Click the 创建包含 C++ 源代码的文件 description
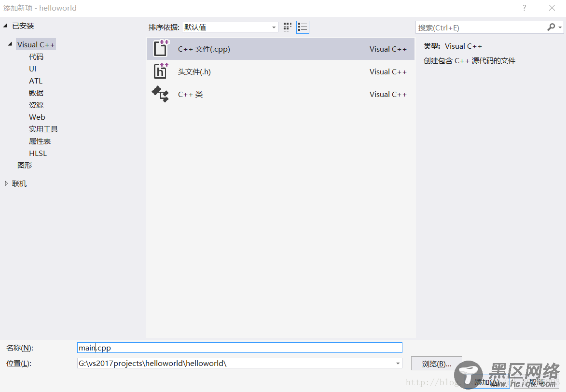 pos(469,61)
